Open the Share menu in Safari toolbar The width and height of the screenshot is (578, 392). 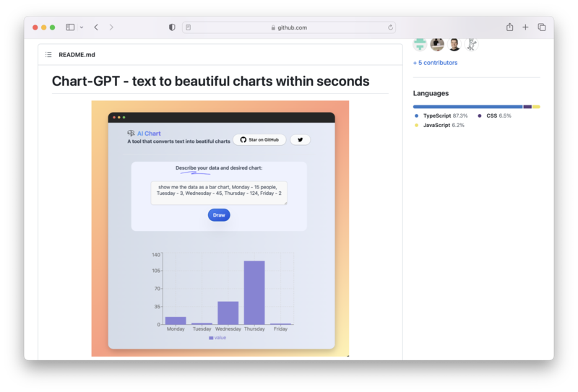pos(509,27)
